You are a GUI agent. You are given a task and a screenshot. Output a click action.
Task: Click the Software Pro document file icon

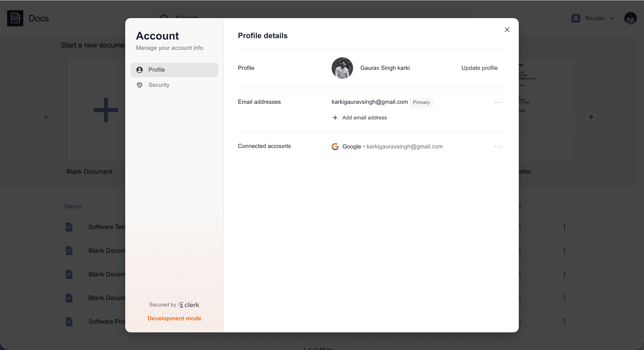point(69,322)
